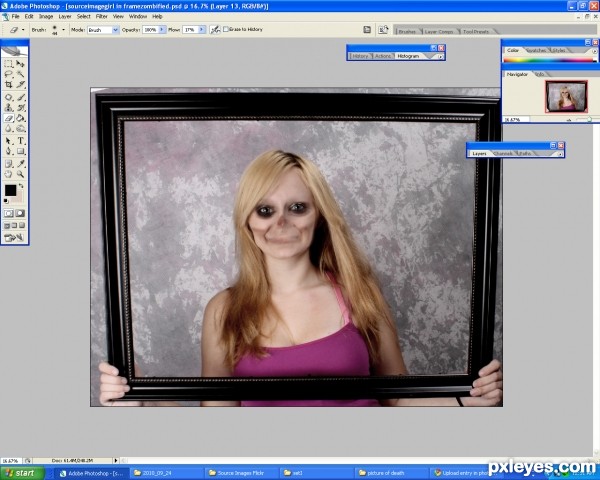Select the Type tool
The image size is (600, 480).
point(20,141)
